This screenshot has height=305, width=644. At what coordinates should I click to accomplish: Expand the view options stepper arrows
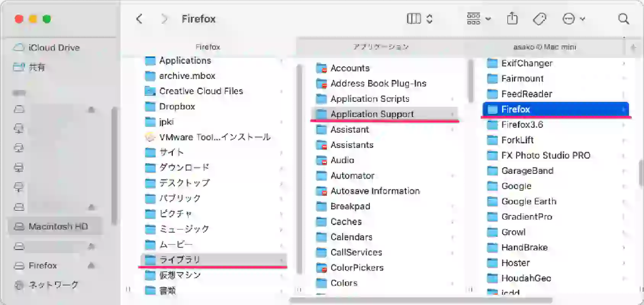tap(429, 19)
